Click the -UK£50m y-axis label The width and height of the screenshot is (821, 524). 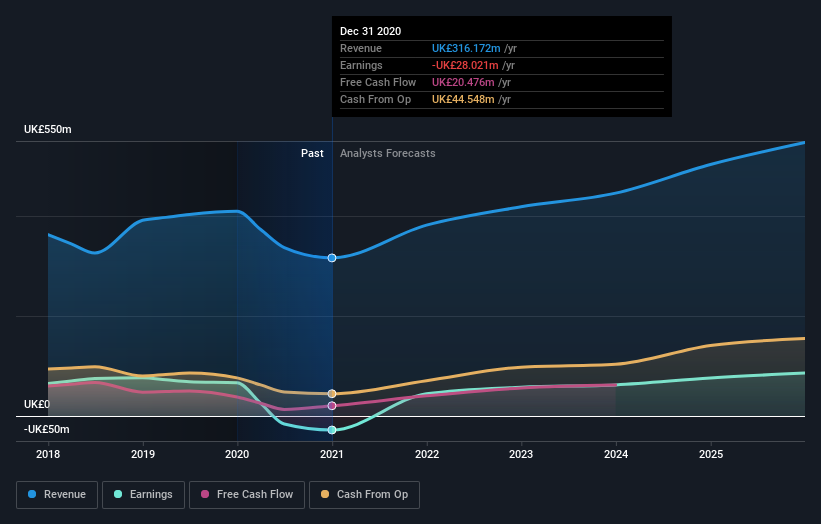tap(47, 430)
